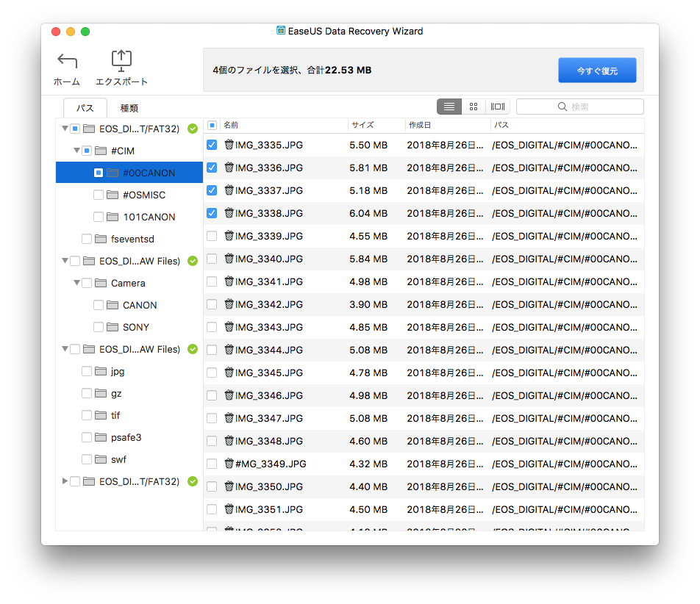The image size is (700, 604).
Task: Click trash icon beside IMG_3340.JPG
Action: [x=229, y=259]
